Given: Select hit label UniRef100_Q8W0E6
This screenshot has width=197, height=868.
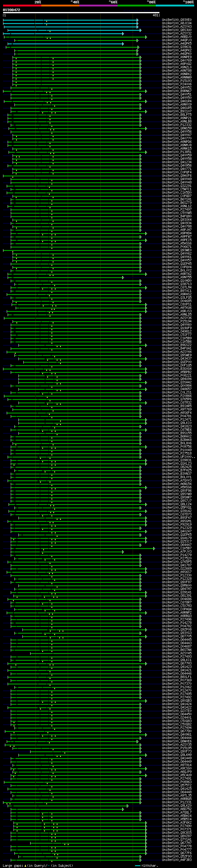Looking at the screenshot, I should click(177, 741).
